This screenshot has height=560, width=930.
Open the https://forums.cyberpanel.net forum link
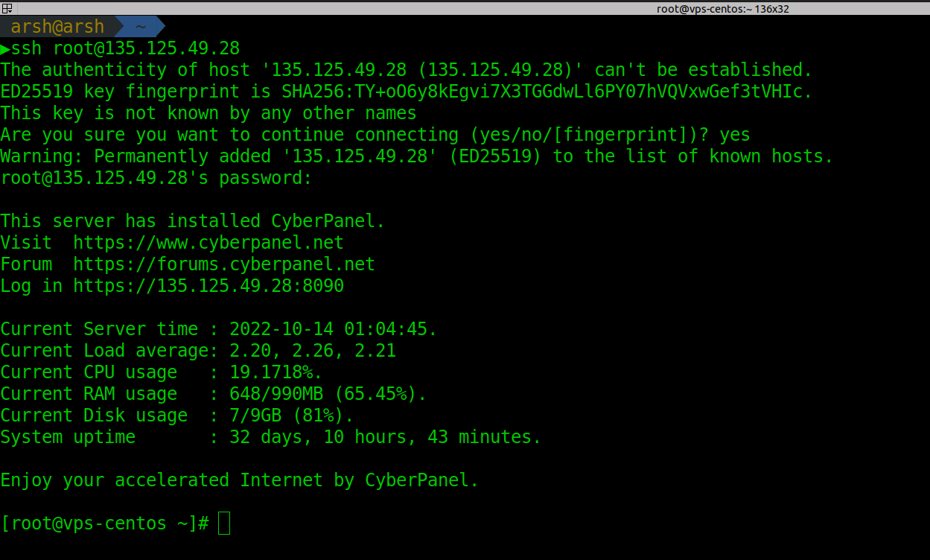tap(224, 264)
